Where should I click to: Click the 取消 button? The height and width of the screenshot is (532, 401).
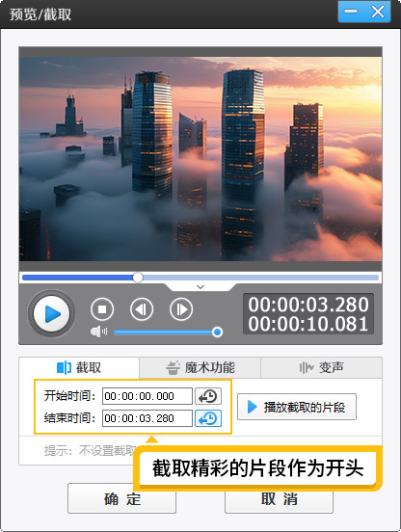click(279, 499)
